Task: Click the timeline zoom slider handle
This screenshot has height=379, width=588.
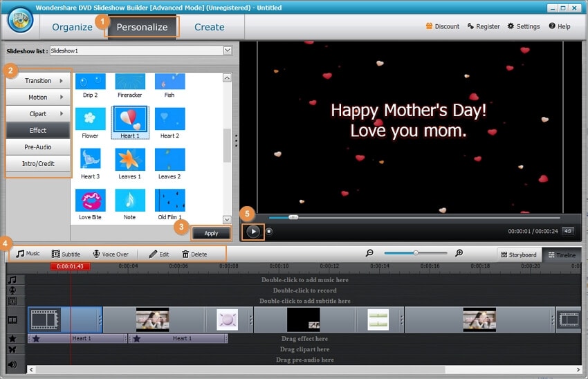Action: pyautogui.click(x=416, y=253)
